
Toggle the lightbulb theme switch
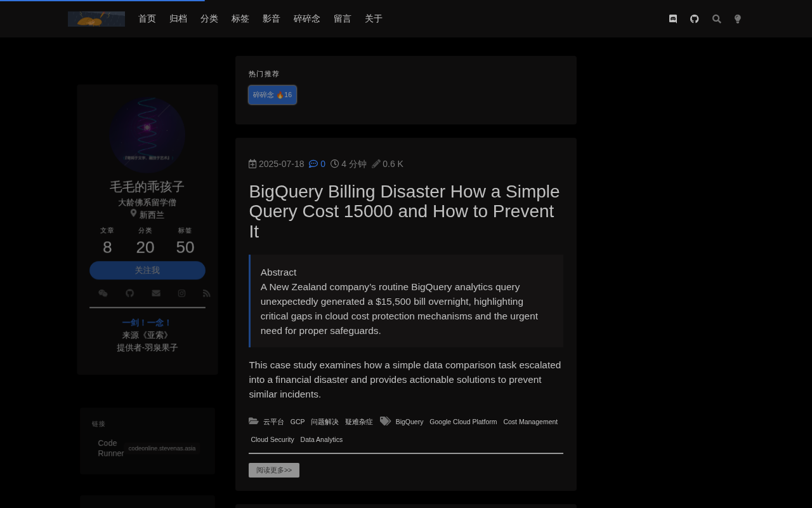(738, 19)
